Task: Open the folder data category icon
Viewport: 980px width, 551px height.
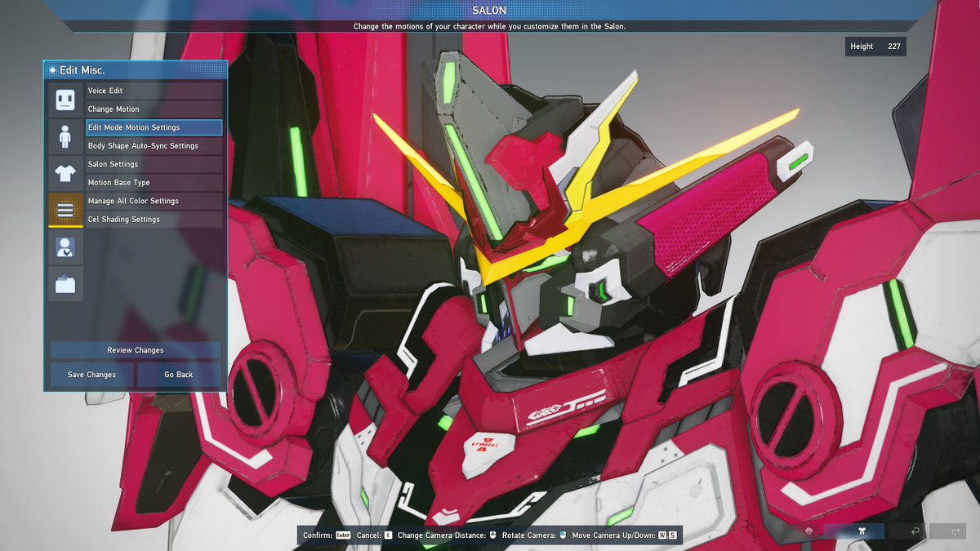Action: [x=65, y=283]
